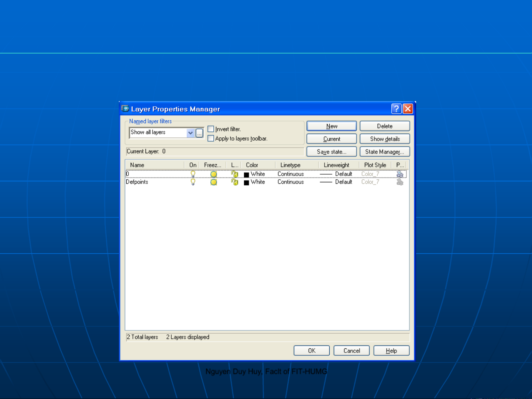Change the color swatch of layer 0

(x=247, y=175)
